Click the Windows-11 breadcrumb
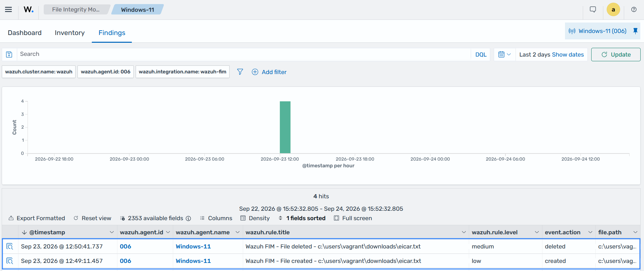 coord(138,9)
